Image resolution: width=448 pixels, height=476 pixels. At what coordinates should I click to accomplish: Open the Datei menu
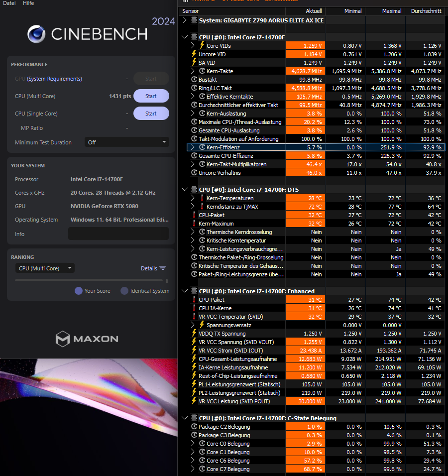9,3
